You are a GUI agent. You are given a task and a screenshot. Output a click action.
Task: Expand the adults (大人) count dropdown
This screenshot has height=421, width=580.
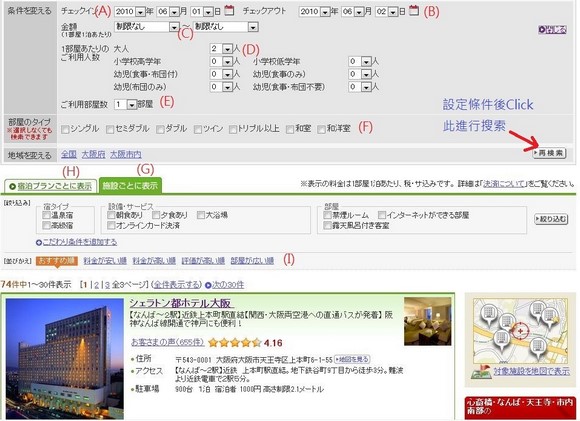pos(221,48)
